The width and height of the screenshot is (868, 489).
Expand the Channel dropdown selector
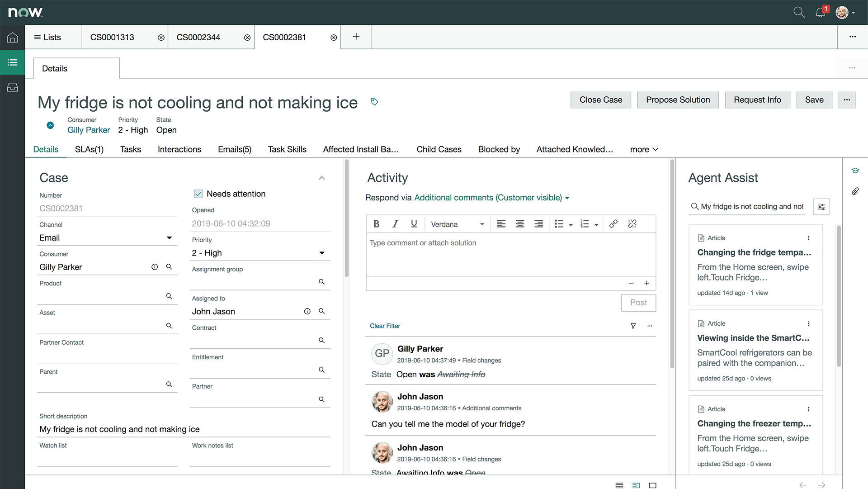pyautogui.click(x=169, y=237)
